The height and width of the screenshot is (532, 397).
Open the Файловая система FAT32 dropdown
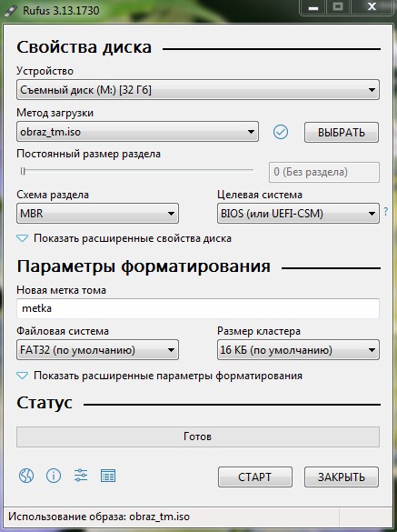(97, 350)
